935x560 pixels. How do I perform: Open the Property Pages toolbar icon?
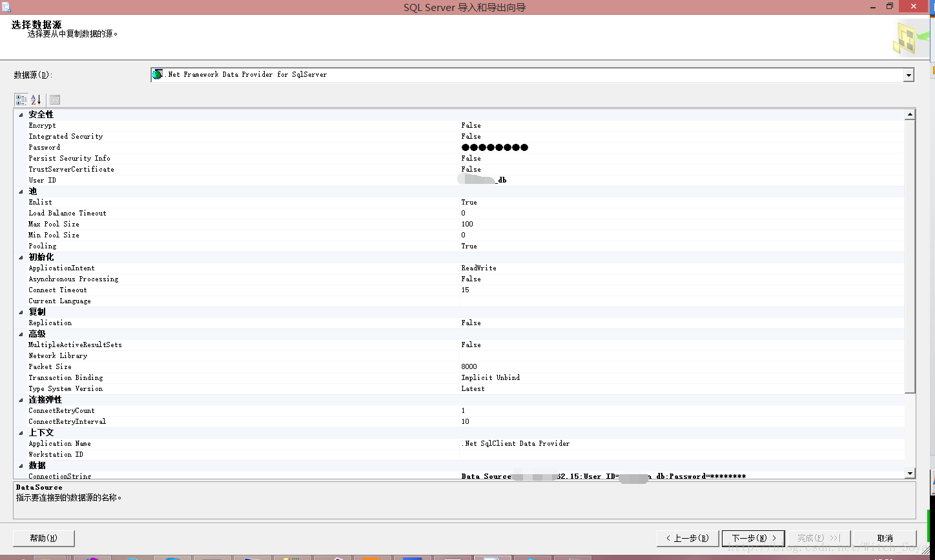pyautogui.click(x=55, y=99)
